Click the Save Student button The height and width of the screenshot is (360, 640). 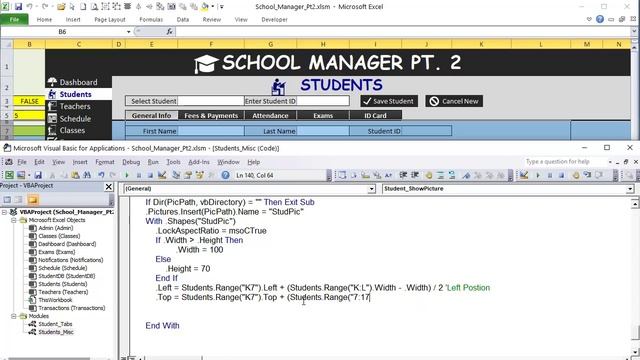point(389,101)
